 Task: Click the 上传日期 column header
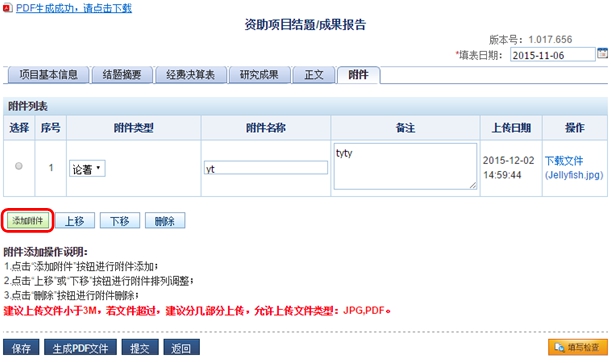click(x=511, y=128)
